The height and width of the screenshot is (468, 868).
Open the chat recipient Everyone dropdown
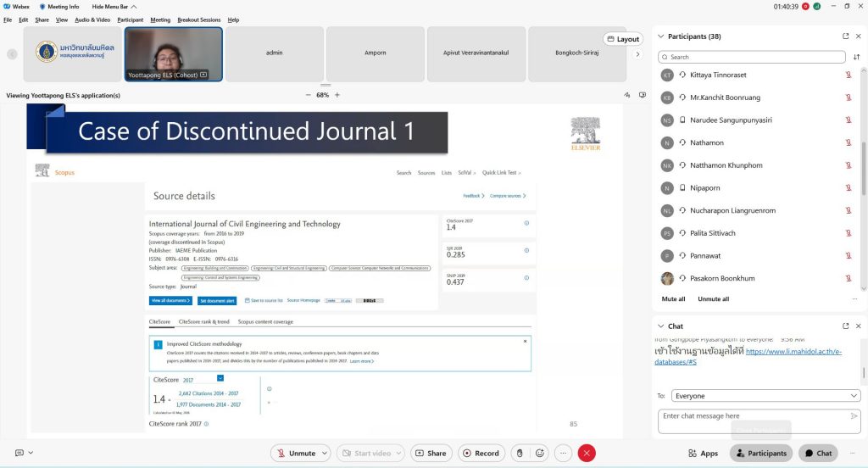765,396
